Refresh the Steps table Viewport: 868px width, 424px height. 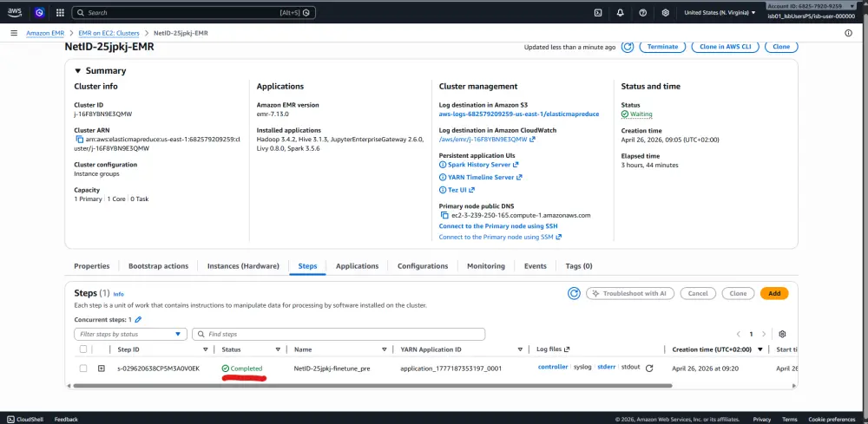[574, 294]
